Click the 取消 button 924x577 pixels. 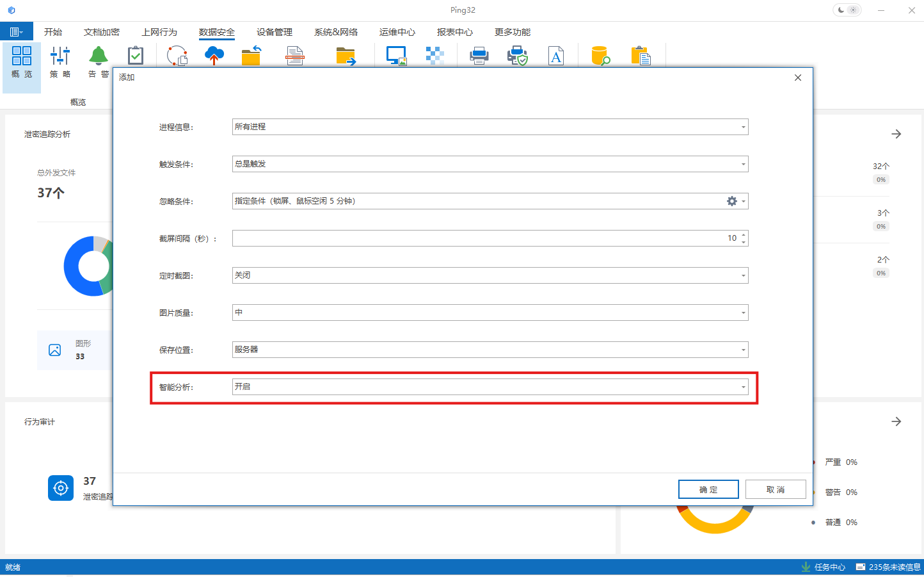tap(776, 489)
